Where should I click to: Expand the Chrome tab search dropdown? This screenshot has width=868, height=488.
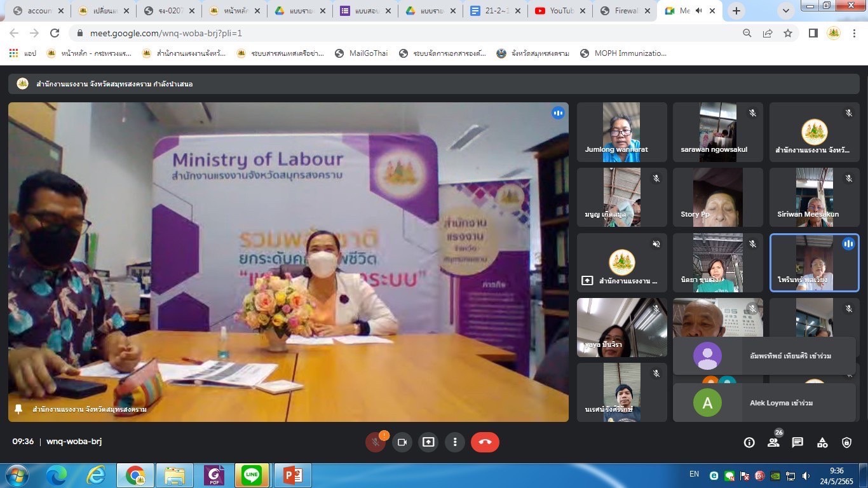click(786, 11)
